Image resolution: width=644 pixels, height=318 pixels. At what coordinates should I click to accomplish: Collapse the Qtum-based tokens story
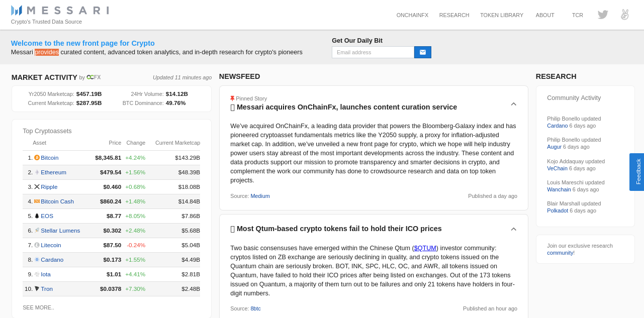click(513, 229)
